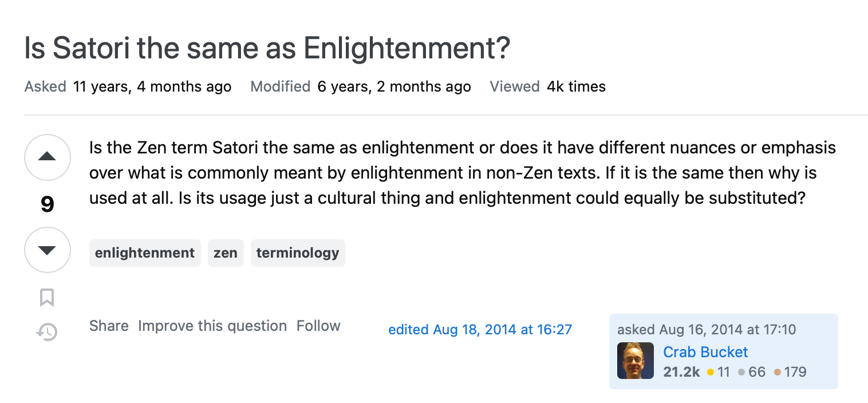The height and width of the screenshot is (403, 868).
Task: Open Crab Bucket's user profile name
Action: (x=705, y=352)
